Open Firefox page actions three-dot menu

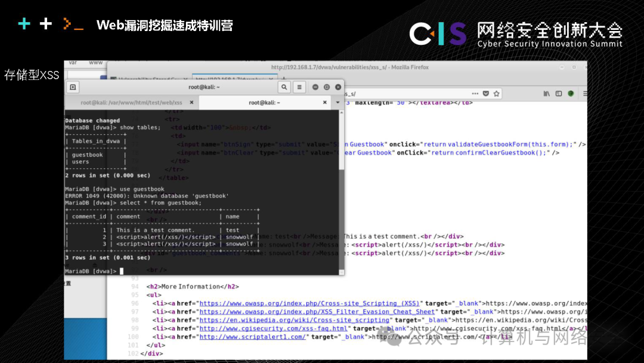(x=475, y=94)
